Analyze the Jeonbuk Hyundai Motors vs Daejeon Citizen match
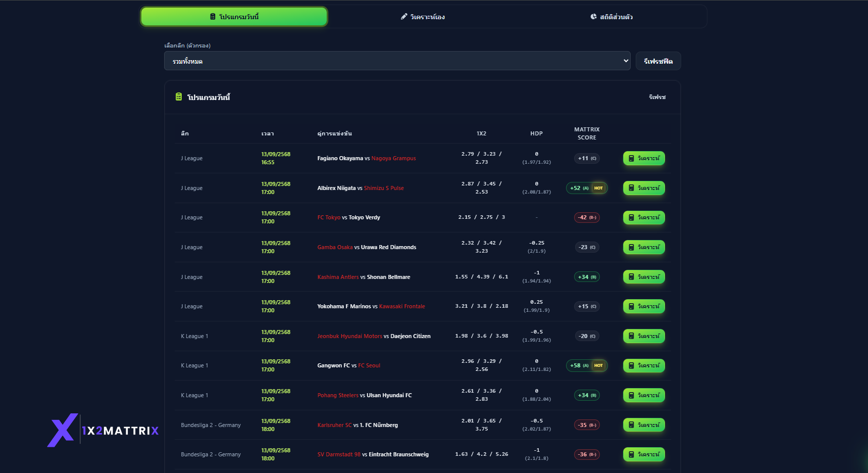The width and height of the screenshot is (868, 473). 644,336
